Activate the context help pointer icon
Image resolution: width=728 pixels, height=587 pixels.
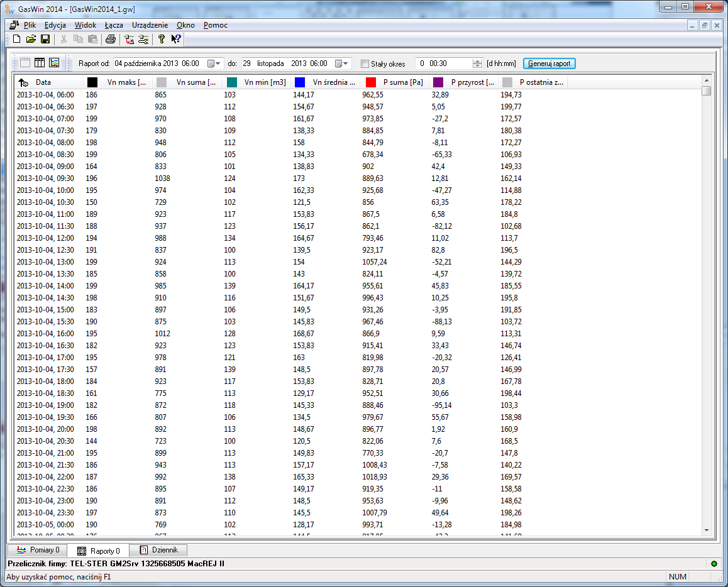coord(175,40)
